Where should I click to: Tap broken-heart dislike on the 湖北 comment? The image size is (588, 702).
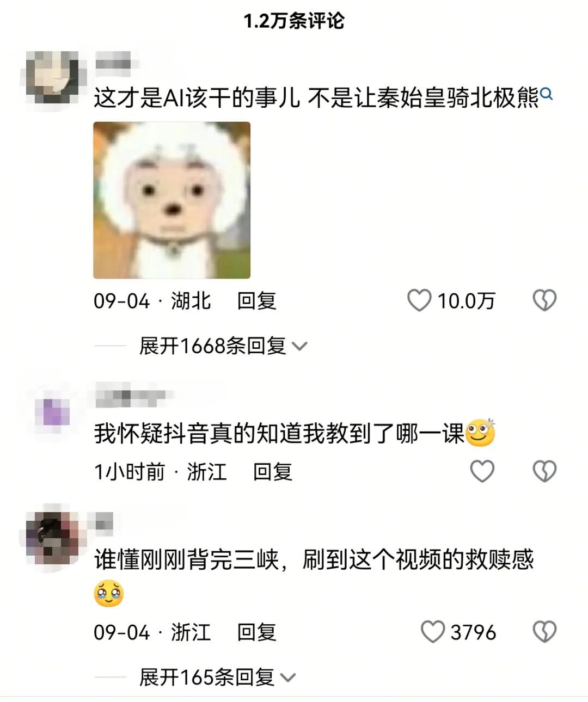tap(544, 300)
